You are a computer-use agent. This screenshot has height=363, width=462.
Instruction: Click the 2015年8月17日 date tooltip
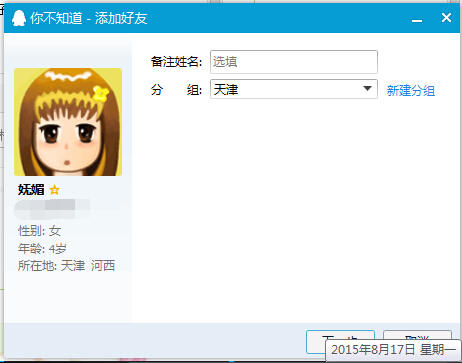click(393, 350)
